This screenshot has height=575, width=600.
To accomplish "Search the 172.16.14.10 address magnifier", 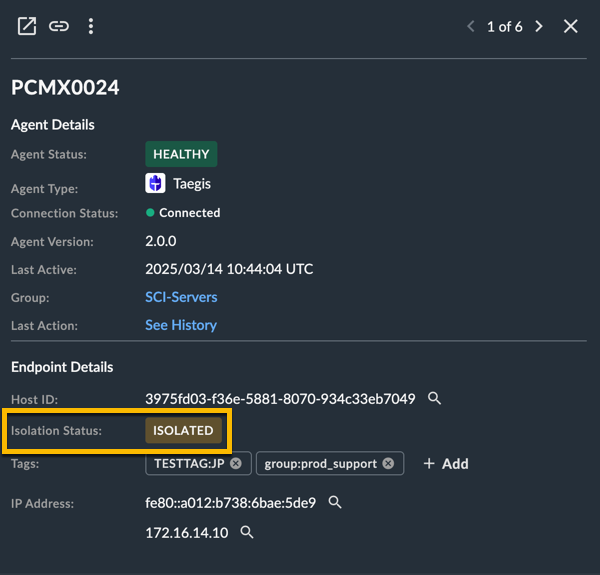I will (x=247, y=532).
